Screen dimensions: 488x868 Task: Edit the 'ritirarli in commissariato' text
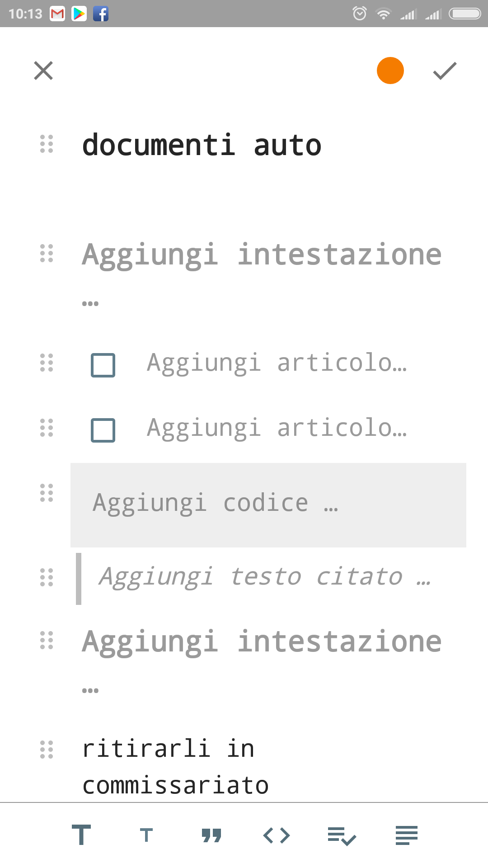point(175,767)
